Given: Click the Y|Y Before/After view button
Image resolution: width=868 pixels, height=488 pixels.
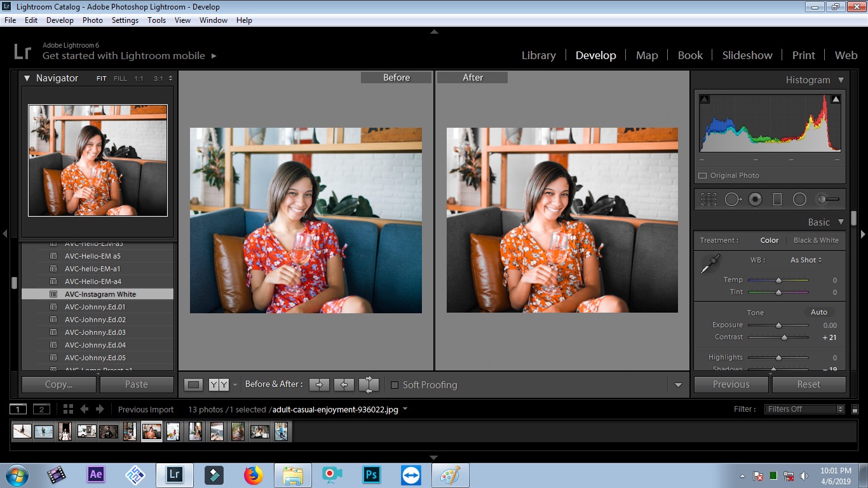Looking at the screenshot, I should click(x=219, y=384).
